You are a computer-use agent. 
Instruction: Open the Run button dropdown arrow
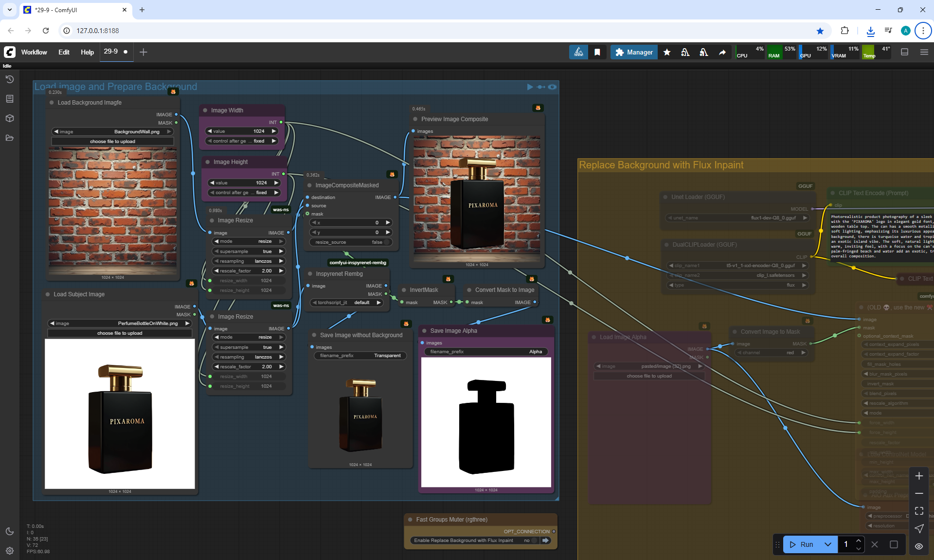coord(828,544)
